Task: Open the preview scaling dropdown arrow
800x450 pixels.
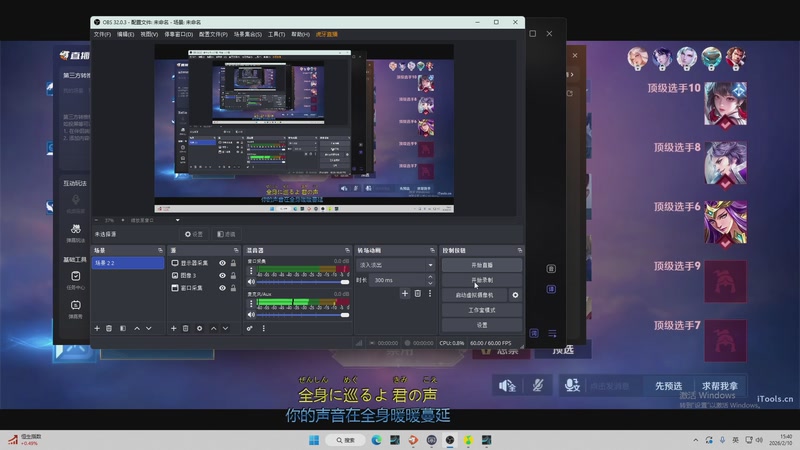Action: click(x=178, y=220)
